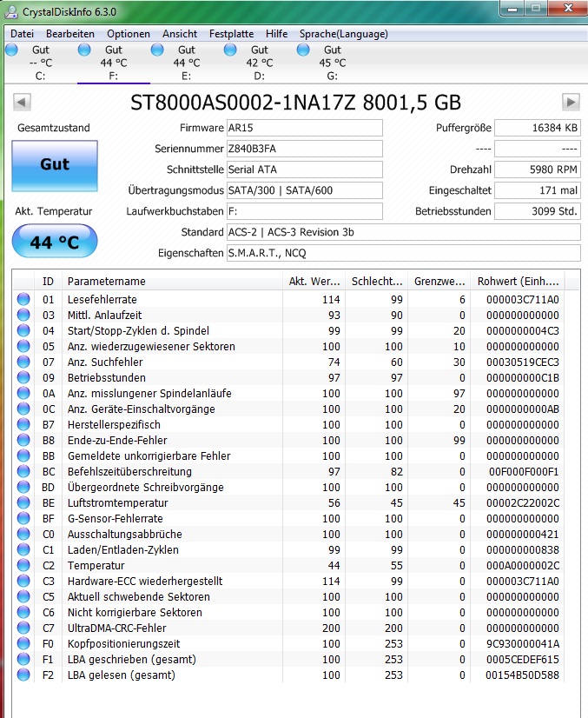Select drive D: status tab
588x718 pixels.
[x=260, y=63]
